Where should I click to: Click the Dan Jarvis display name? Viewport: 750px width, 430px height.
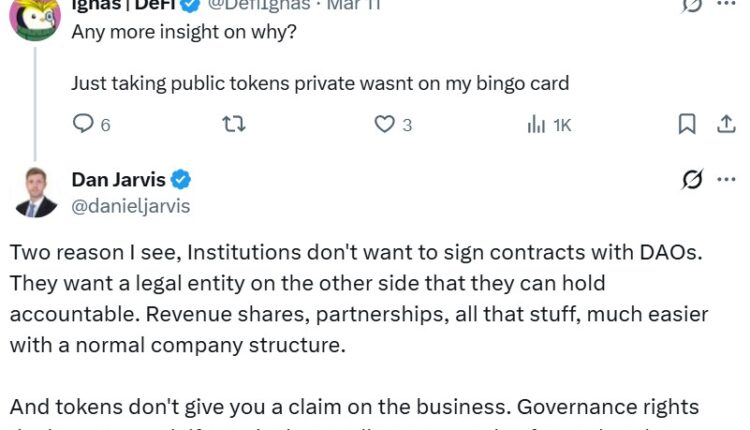(117, 180)
